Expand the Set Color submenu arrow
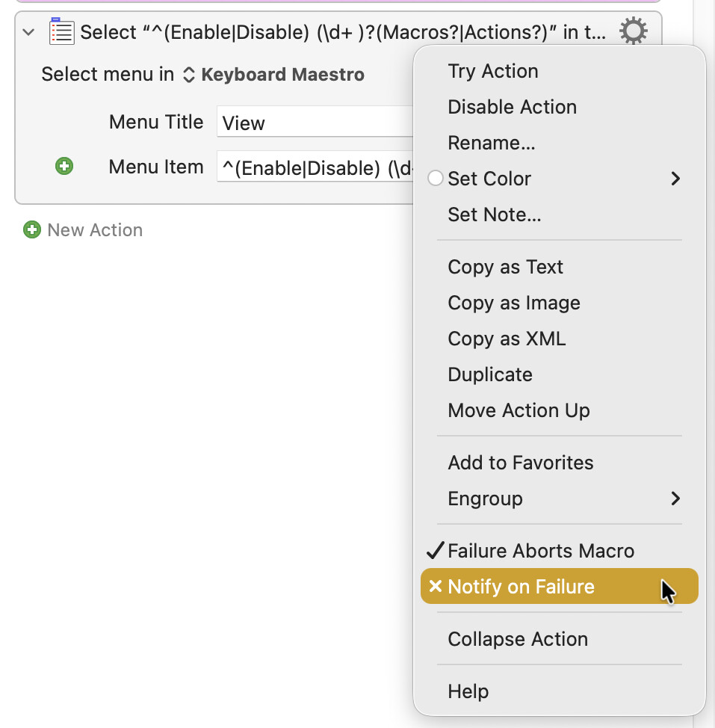This screenshot has height=728, width=715. coord(675,179)
